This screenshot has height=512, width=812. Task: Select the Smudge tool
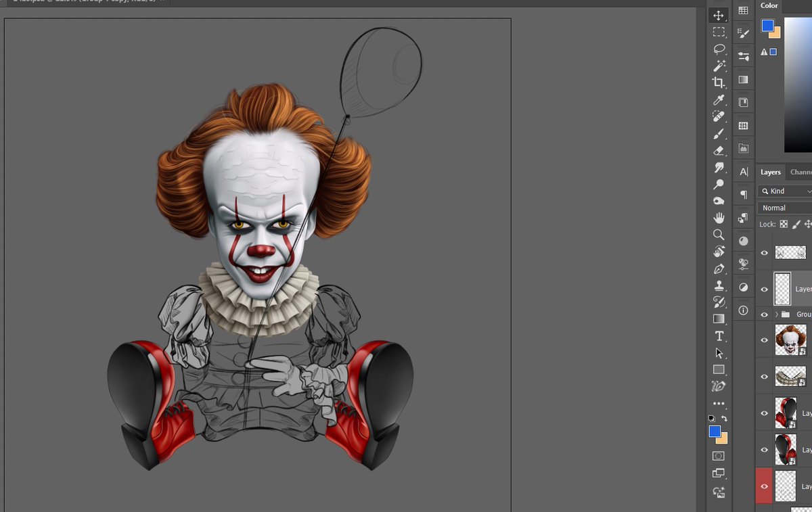pyautogui.click(x=719, y=167)
